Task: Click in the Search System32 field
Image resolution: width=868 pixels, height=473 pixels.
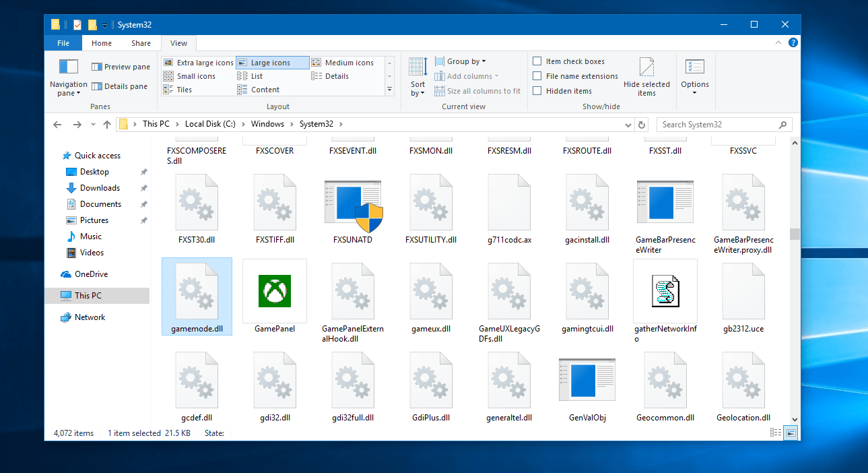Action: pyautogui.click(x=716, y=125)
